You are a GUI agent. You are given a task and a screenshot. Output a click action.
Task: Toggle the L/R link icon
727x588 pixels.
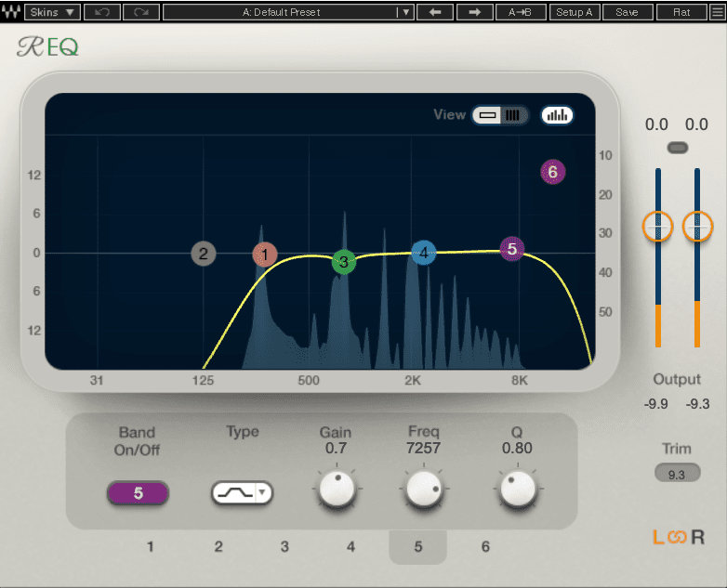coord(677,538)
